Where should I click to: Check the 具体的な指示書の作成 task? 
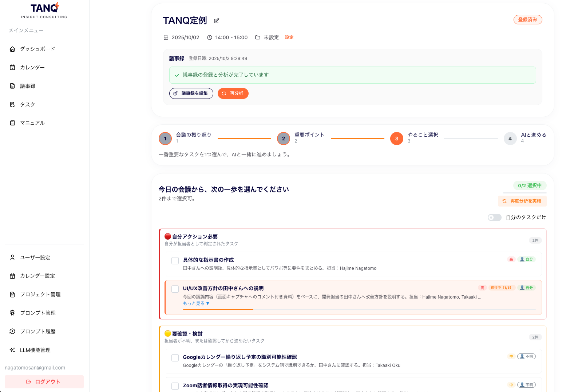pos(175,261)
